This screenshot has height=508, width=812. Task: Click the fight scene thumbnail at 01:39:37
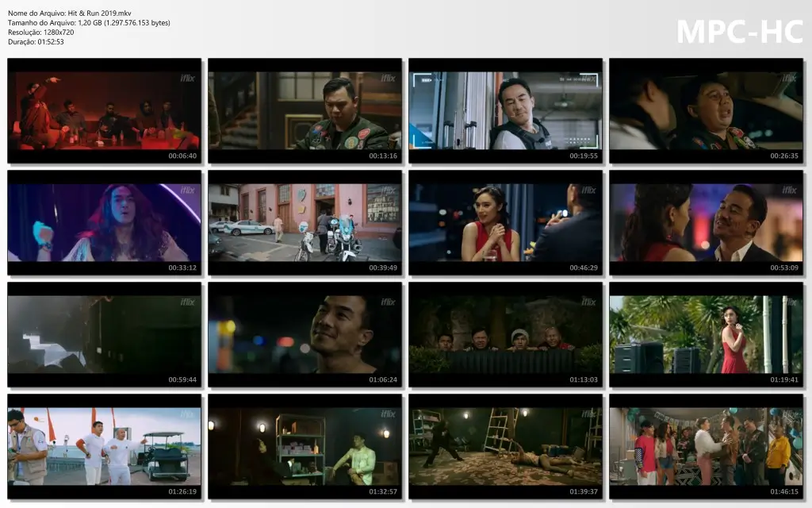(505, 446)
